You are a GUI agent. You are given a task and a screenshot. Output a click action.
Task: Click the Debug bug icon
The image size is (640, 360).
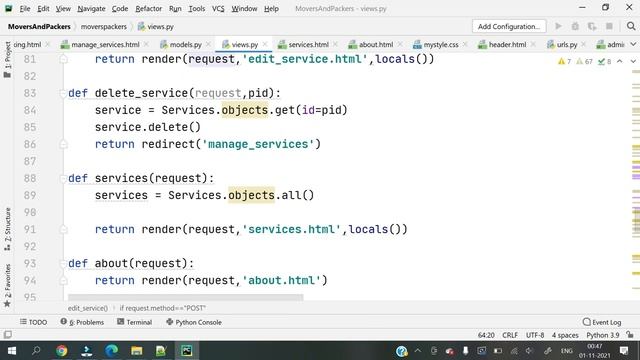point(575,26)
